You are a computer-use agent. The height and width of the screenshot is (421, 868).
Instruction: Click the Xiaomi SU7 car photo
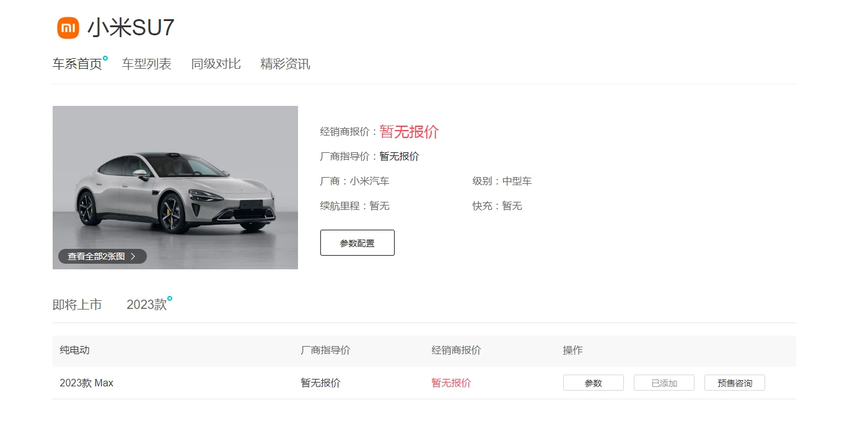click(175, 188)
